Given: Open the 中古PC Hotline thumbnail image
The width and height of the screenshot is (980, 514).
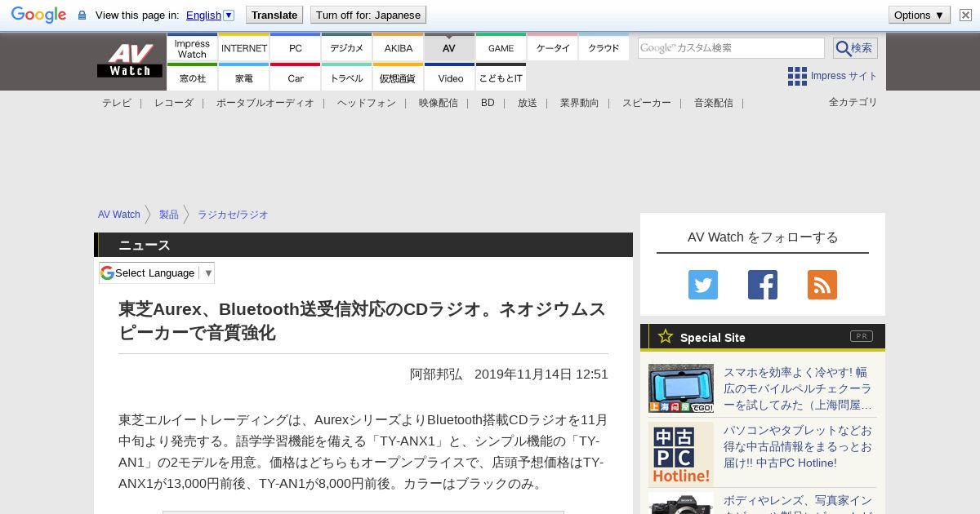Looking at the screenshot, I should 681,454.
